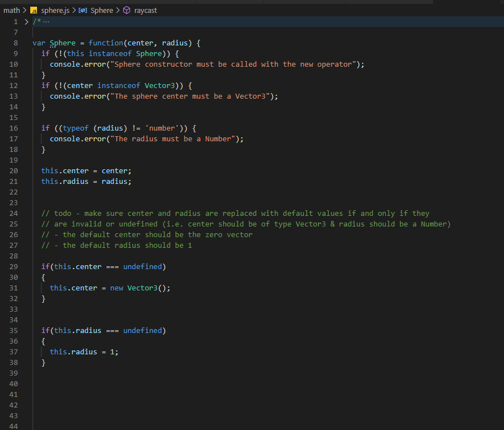Click line number 44 in the gutter

tap(13, 426)
